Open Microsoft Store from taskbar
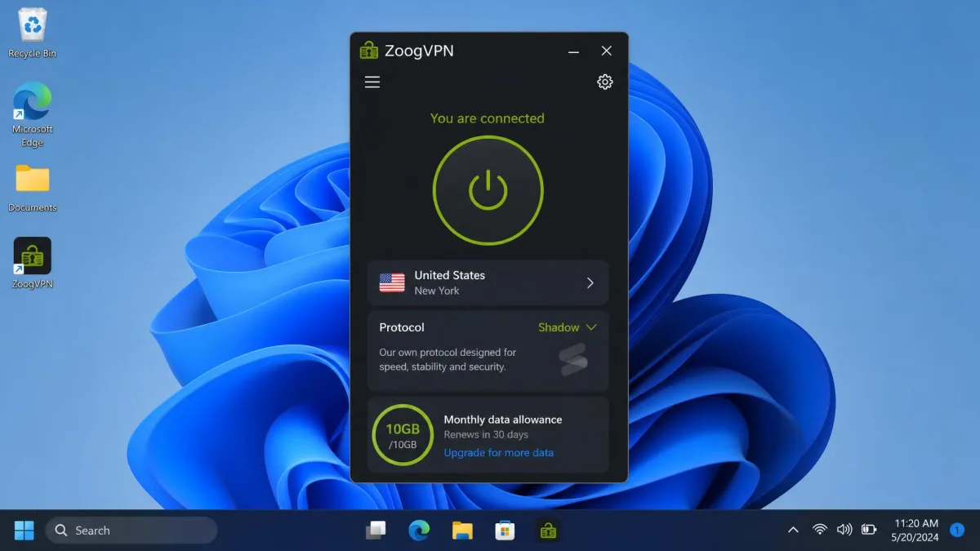The image size is (980, 551). (x=506, y=531)
